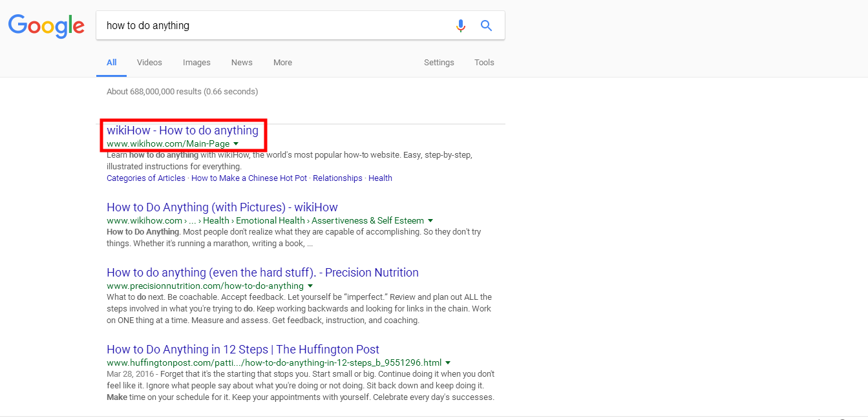
Task: Click the huffingtonpost.com result URL text
Action: (274, 362)
